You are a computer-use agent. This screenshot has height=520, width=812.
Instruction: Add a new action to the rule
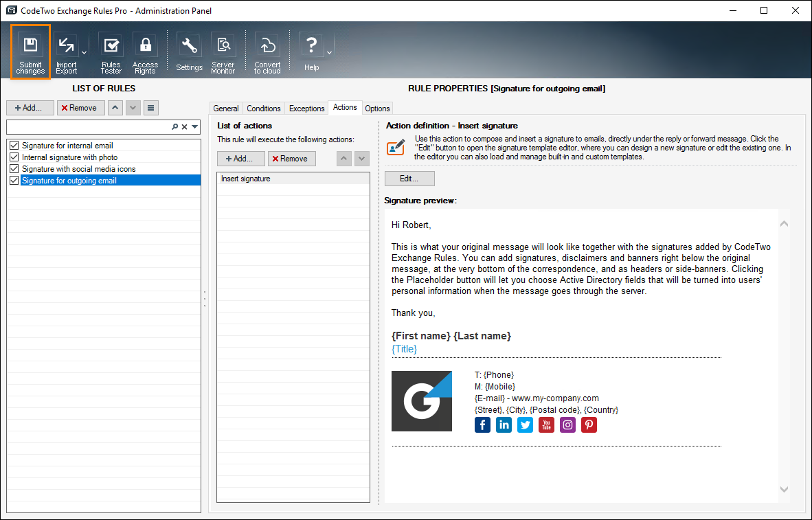pyautogui.click(x=241, y=159)
